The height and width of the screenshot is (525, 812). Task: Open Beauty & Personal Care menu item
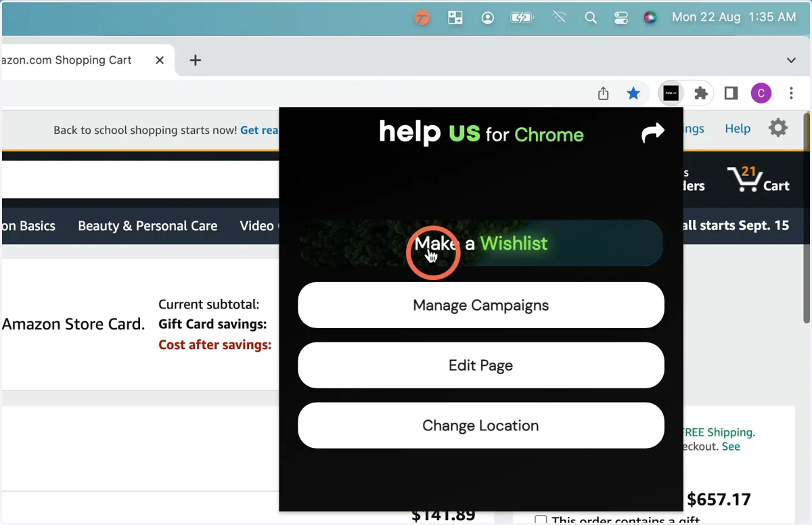(148, 226)
